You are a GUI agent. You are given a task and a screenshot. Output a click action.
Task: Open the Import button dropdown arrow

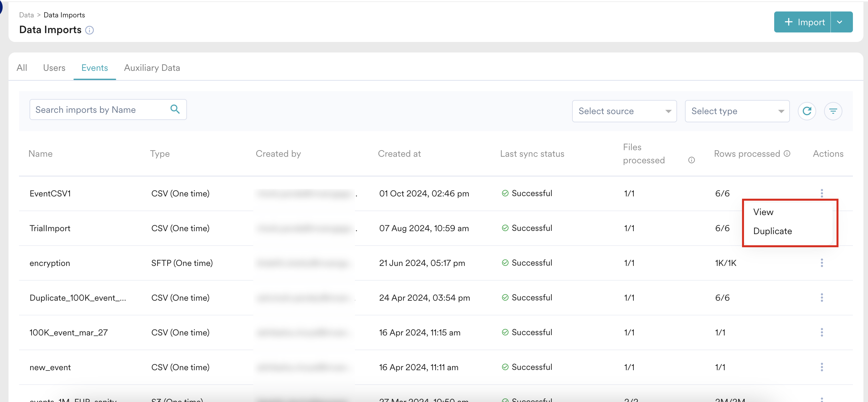point(840,22)
